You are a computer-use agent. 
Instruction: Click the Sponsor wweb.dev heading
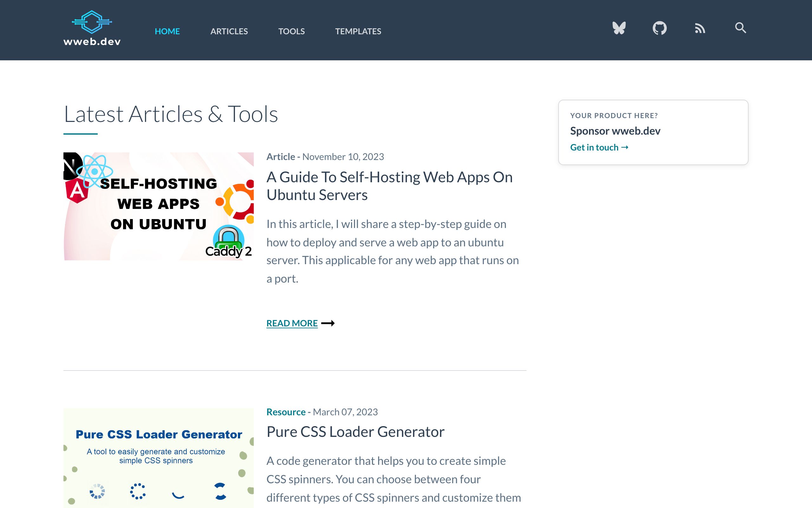click(615, 131)
